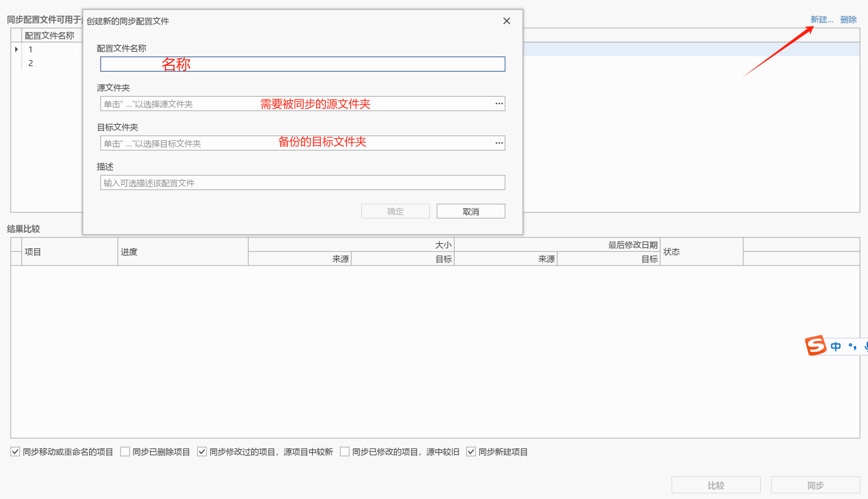Screen dimensions: 868x499
Task: Enable sync deleted items checkbox
Action: coord(125,451)
